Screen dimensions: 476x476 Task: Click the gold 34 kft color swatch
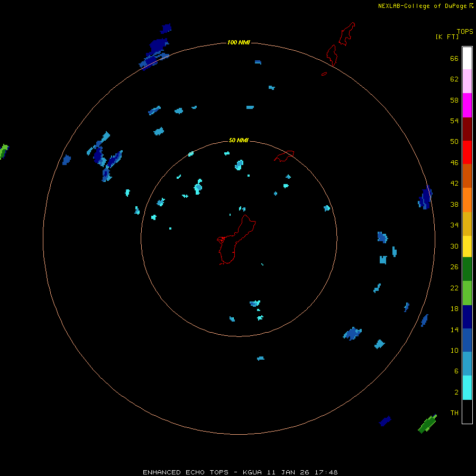[x=467, y=224]
